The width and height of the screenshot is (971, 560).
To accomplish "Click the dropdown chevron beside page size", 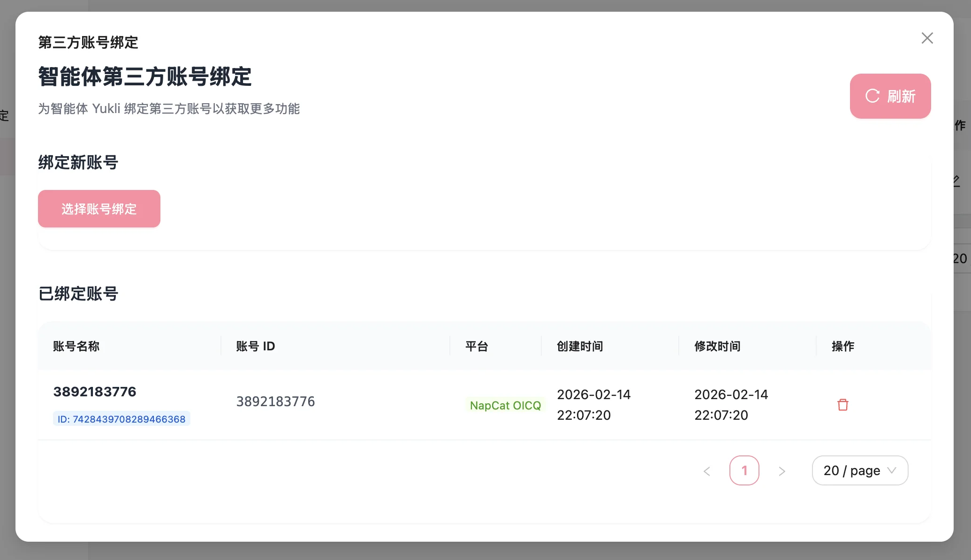I will click(x=892, y=470).
